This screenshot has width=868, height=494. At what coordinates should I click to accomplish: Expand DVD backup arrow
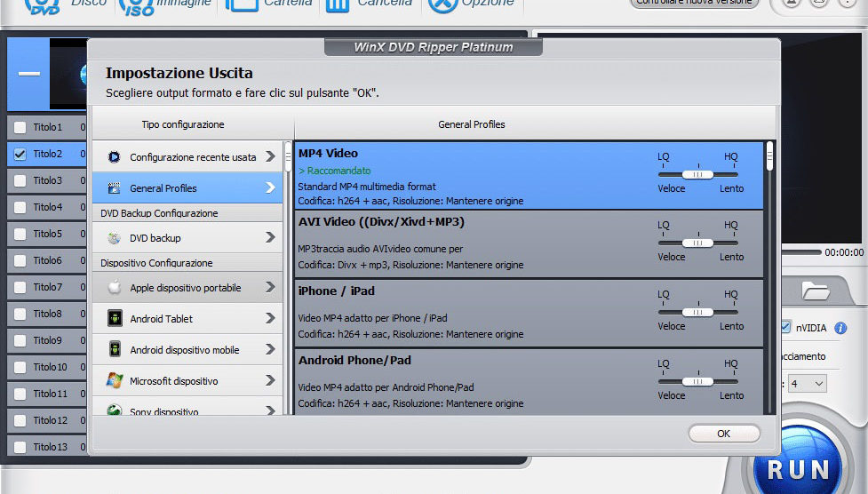tap(270, 237)
